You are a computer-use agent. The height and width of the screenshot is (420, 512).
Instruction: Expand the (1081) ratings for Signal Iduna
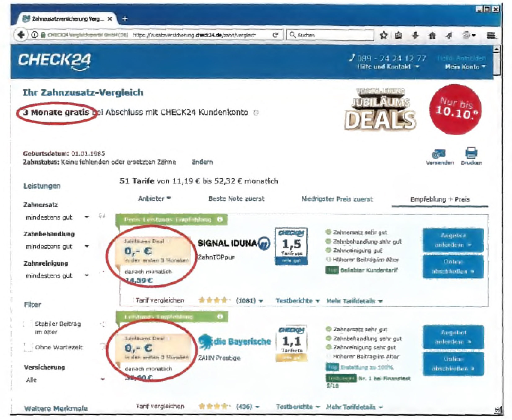(249, 301)
